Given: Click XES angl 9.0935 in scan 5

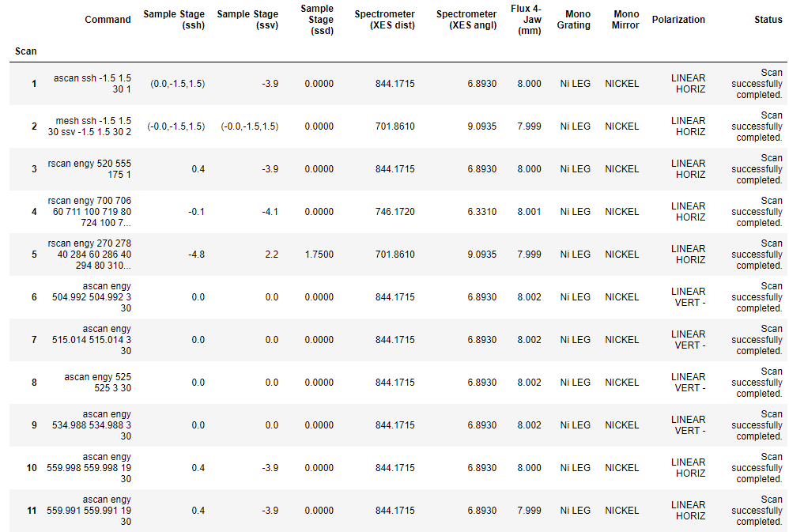Looking at the screenshot, I should pyautogui.click(x=482, y=255).
